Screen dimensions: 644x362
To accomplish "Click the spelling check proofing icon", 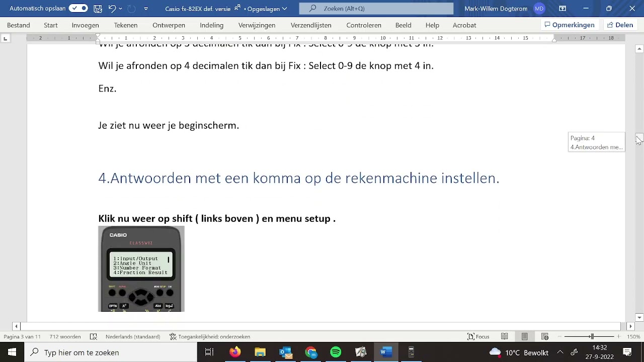I will (93, 337).
